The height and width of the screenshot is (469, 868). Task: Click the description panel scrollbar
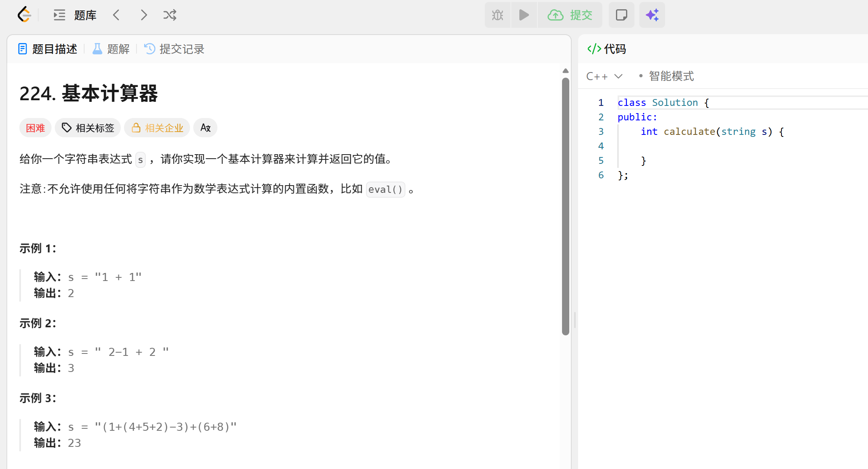pos(566,205)
